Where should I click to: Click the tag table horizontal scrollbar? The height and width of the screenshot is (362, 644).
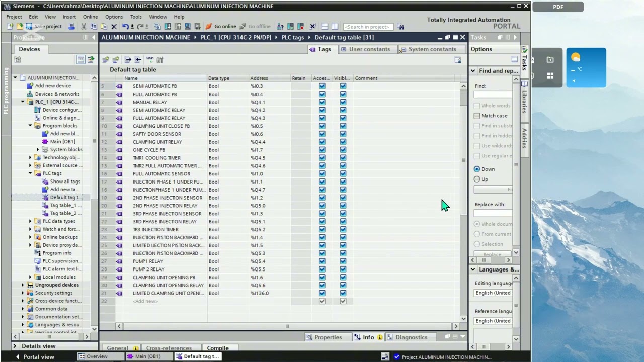click(x=287, y=326)
